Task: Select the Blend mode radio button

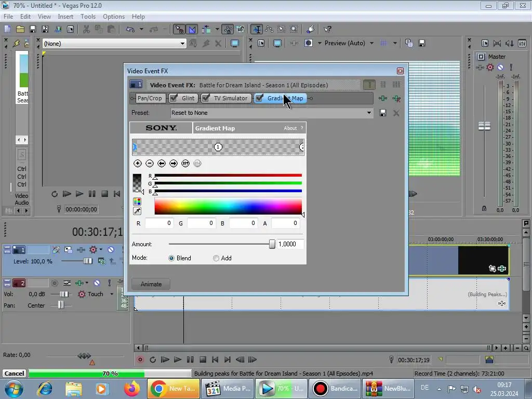Action: pos(171,258)
